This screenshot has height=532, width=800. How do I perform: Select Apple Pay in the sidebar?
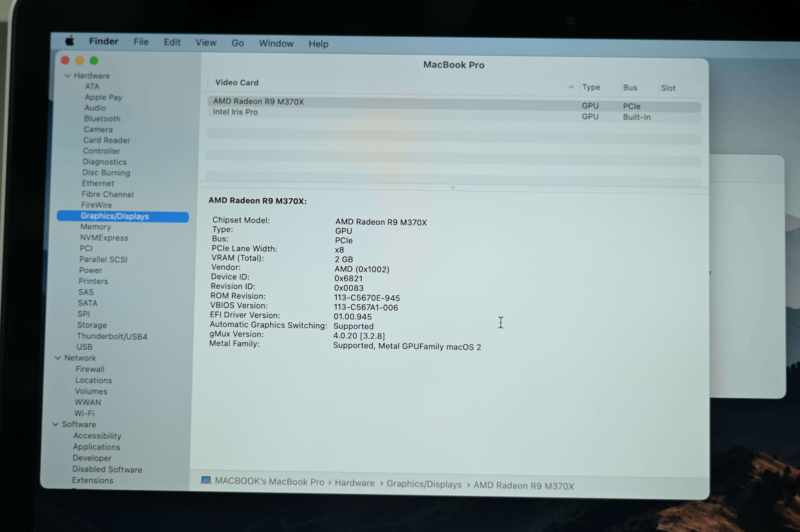[104, 97]
